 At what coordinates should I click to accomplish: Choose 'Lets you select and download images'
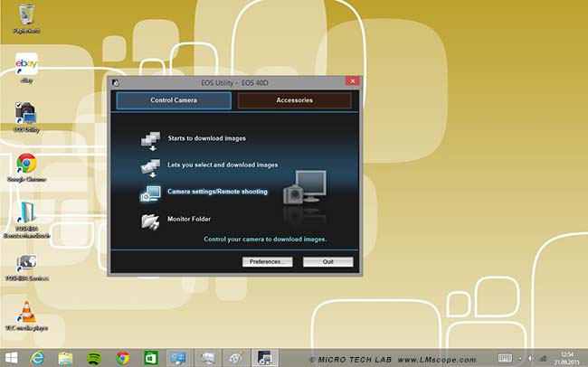point(223,165)
